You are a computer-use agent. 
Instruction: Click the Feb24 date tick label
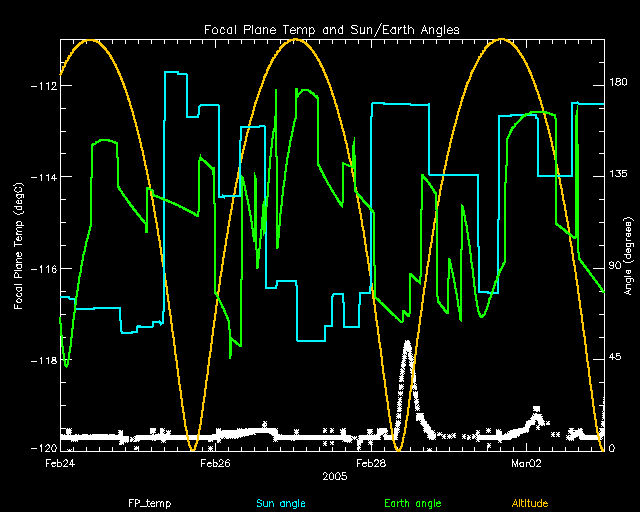point(60,463)
